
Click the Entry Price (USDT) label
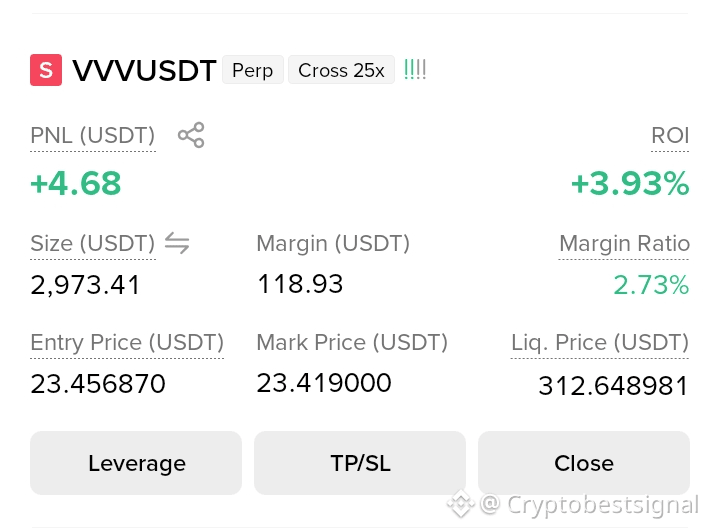click(127, 343)
